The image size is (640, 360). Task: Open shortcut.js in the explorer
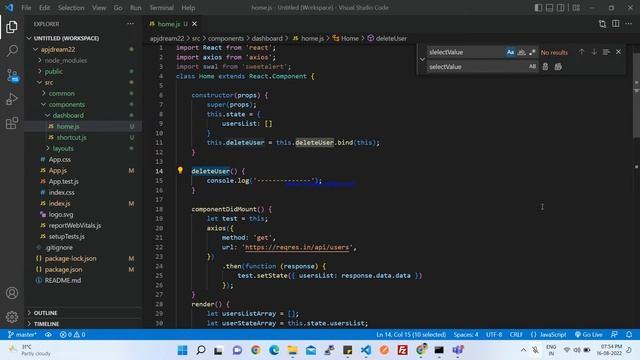(x=71, y=138)
